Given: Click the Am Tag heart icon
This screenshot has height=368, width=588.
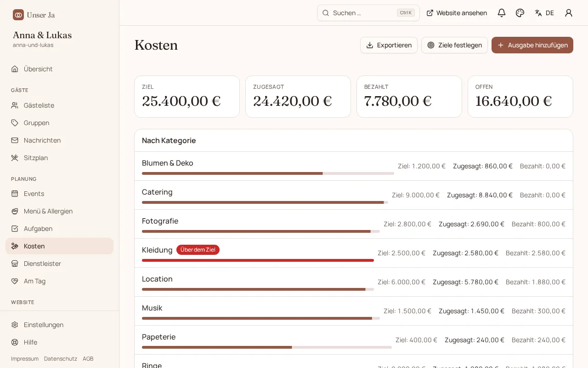Looking at the screenshot, I should 15,281.
